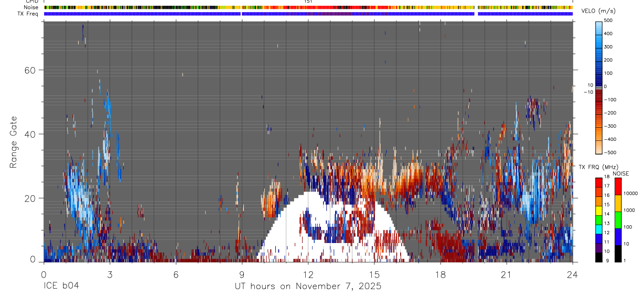Click the green 13–14 MHz TX FRQ swatch
Image resolution: width=644 pixels, height=297 pixels.
point(598,219)
